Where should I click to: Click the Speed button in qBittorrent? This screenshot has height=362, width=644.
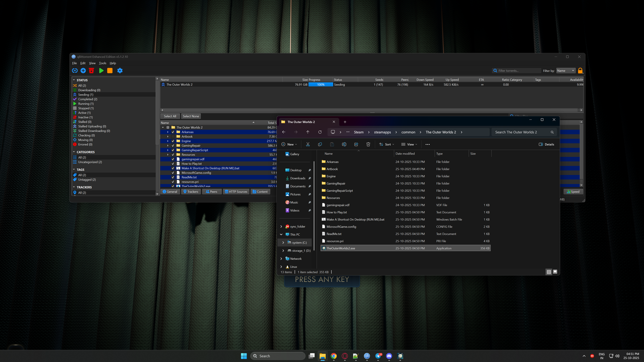pos(573,192)
